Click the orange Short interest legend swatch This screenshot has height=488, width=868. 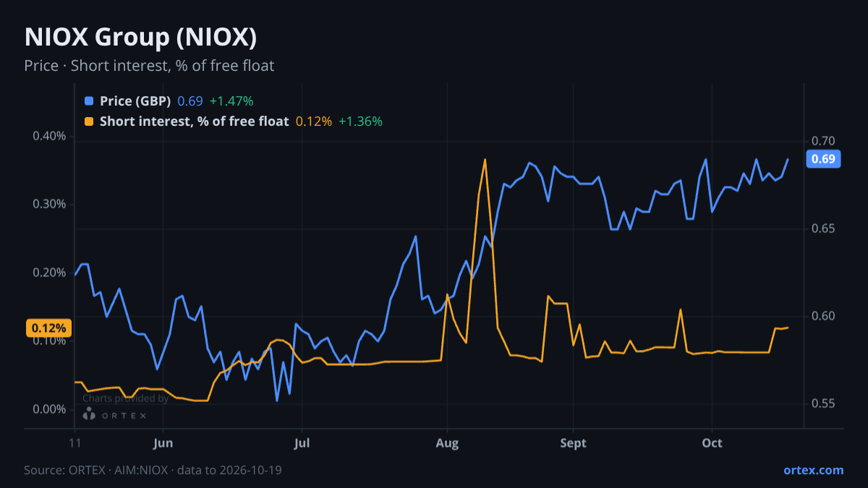point(89,121)
